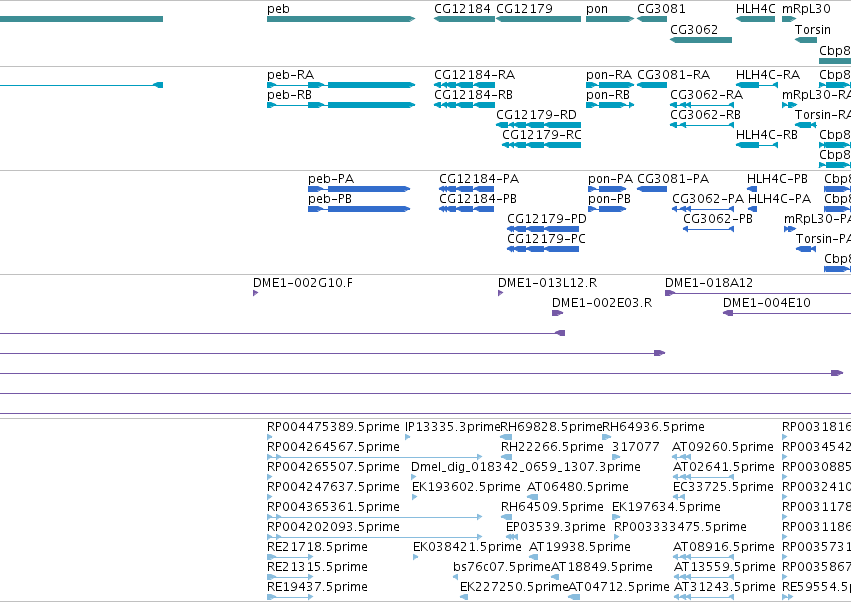The height and width of the screenshot is (602, 851).
Task: Click the mRpL30 gene arrow
Action: pos(789,19)
